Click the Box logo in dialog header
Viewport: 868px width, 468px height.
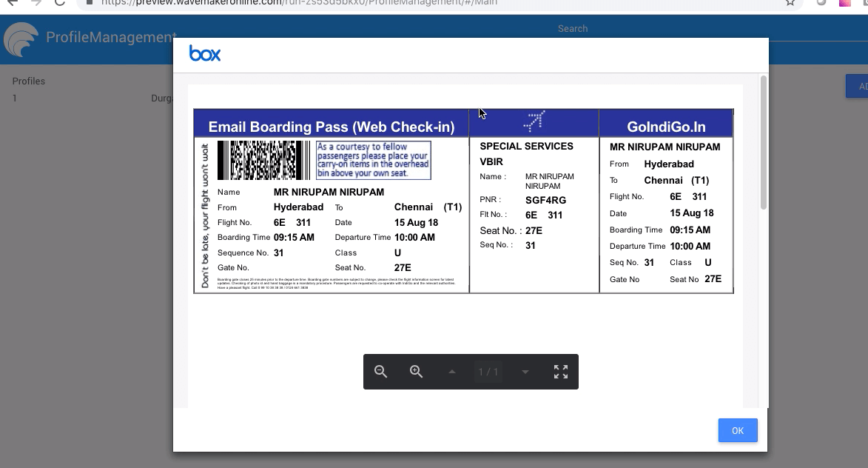[x=205, y=54]
